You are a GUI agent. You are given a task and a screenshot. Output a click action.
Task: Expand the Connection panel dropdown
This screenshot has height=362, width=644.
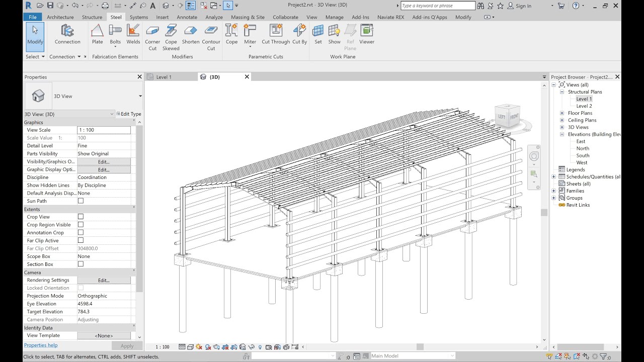[x=65, y=57]
